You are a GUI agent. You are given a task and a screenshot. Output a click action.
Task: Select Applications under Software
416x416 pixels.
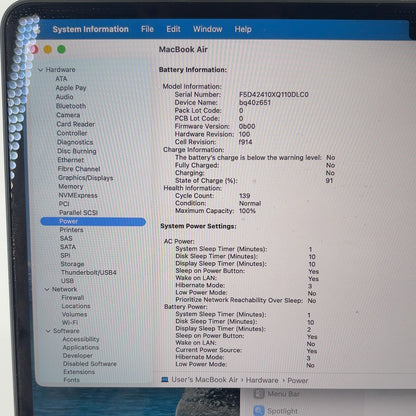81,347
